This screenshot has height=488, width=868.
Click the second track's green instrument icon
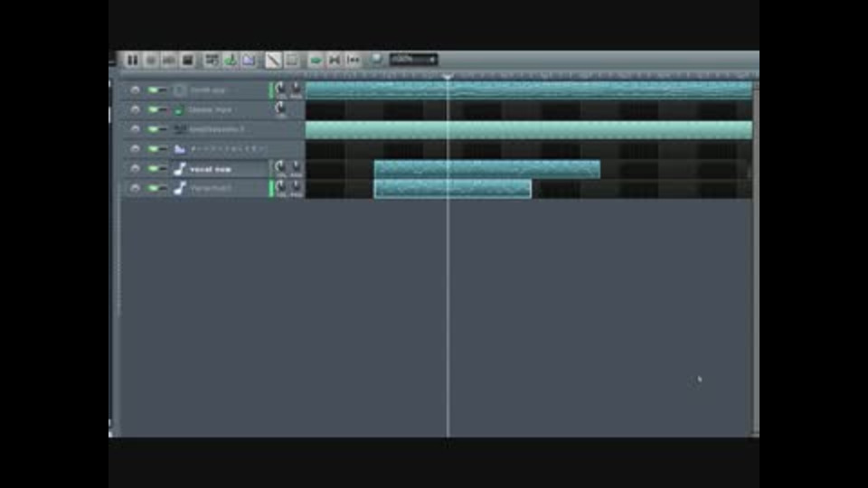pyautogui.click(x=179, y=109)
